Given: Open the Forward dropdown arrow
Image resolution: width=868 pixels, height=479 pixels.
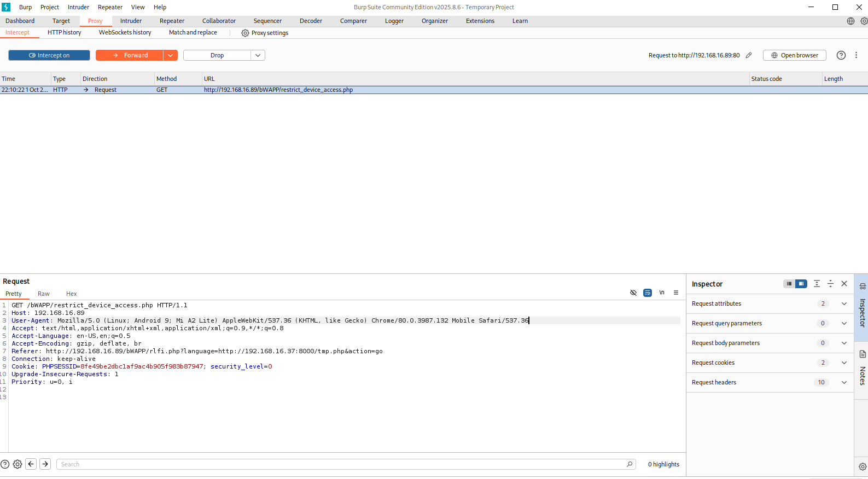Looking at the screenshot, I should click(x=171, y=55).
